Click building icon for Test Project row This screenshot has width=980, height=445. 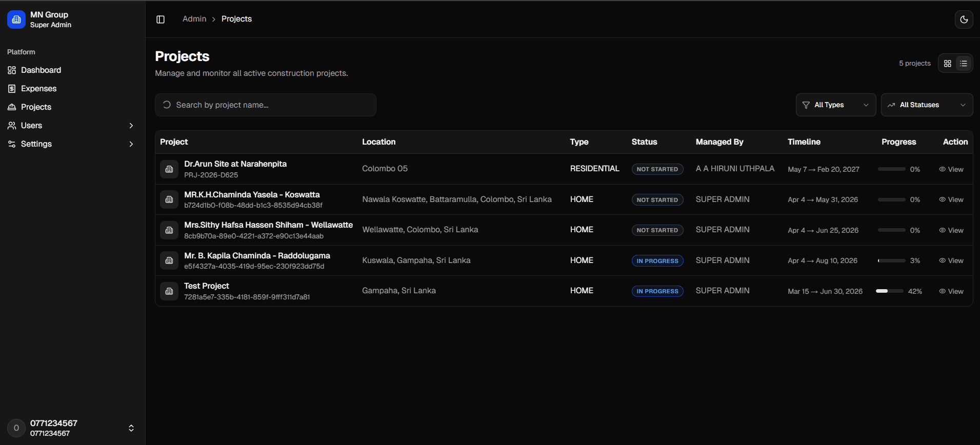pos(169,291)
